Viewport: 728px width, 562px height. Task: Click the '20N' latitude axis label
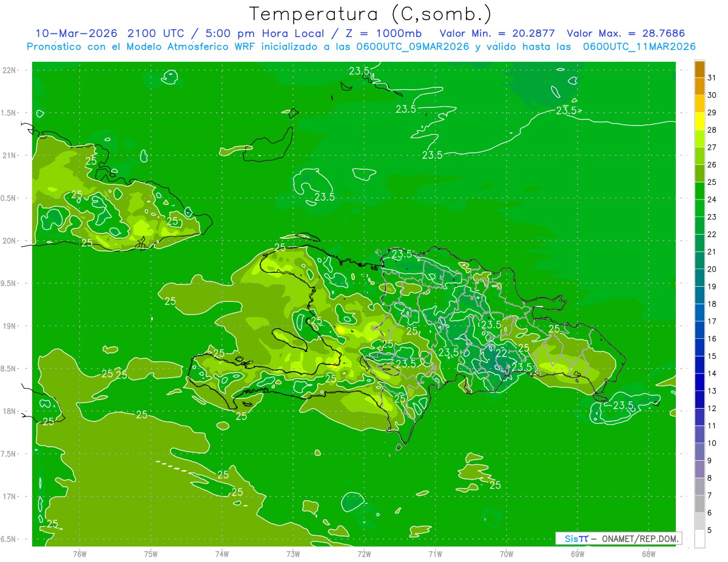point(8,241)
